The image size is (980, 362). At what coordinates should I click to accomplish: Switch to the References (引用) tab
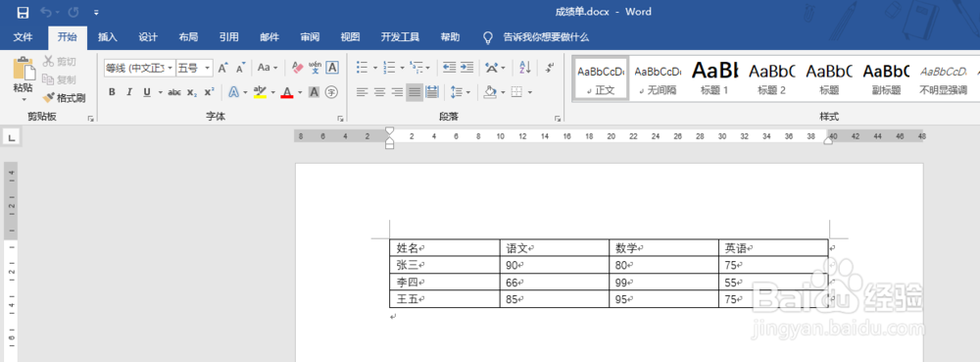(x=228, y=37)
